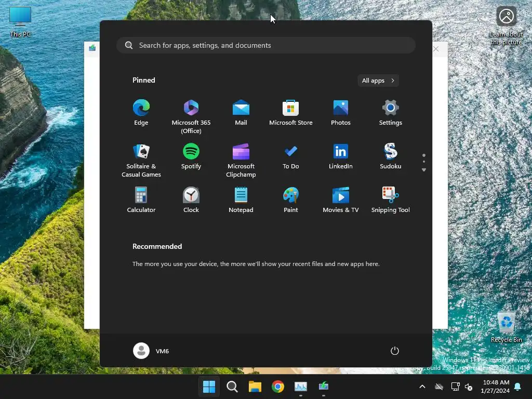
Task: Launch Movies & TV
Action: (x=341, y=200)
